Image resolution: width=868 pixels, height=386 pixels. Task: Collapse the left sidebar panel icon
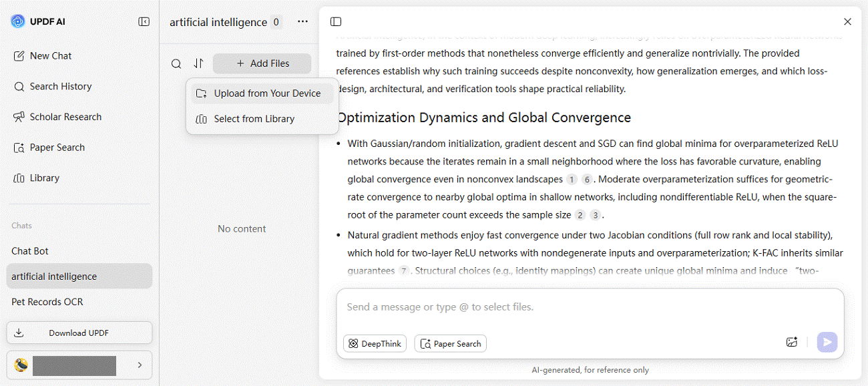144,22
